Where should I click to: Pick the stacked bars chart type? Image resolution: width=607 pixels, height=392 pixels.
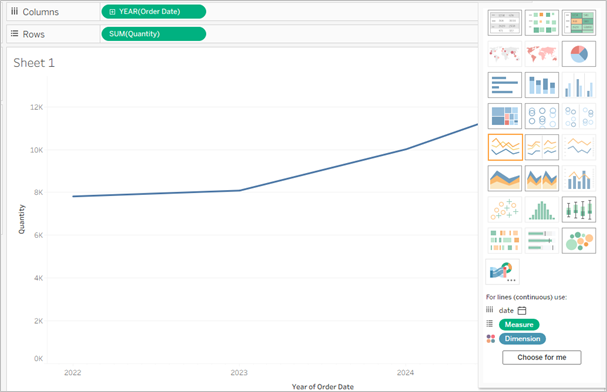coord(542,85)
